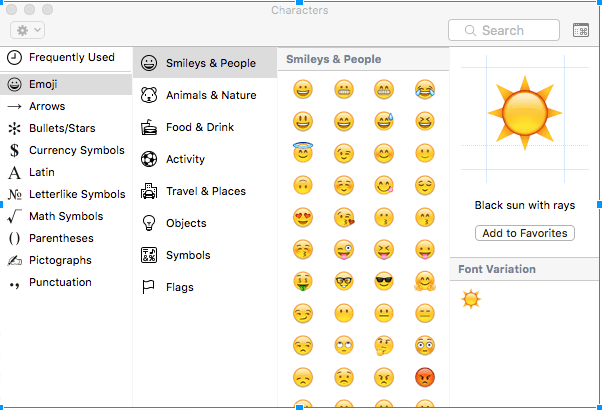The width and height of the screenshot is (602, 410).
Task: Collapse to compact character viewer icon
Action: pos(580,30)
